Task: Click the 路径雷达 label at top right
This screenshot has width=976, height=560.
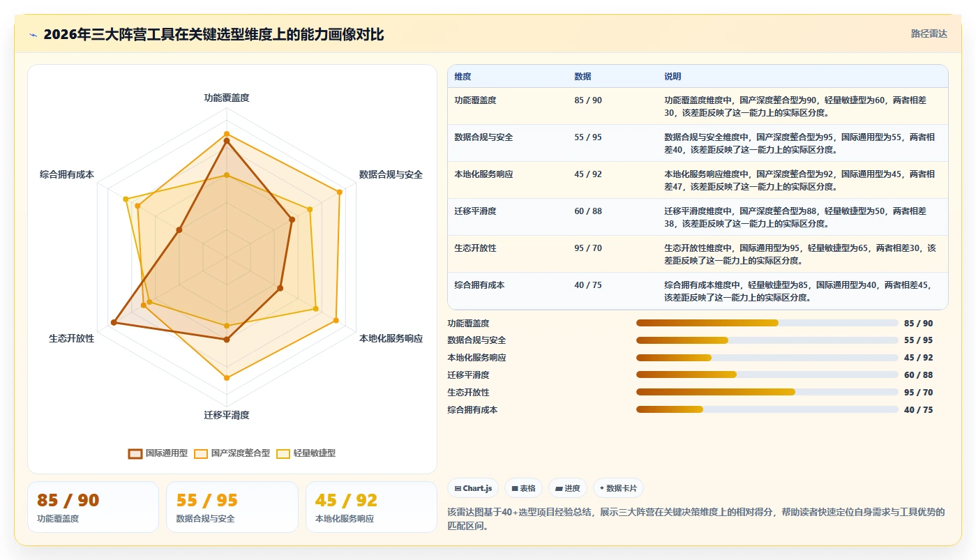Action: tap(929, 33)
